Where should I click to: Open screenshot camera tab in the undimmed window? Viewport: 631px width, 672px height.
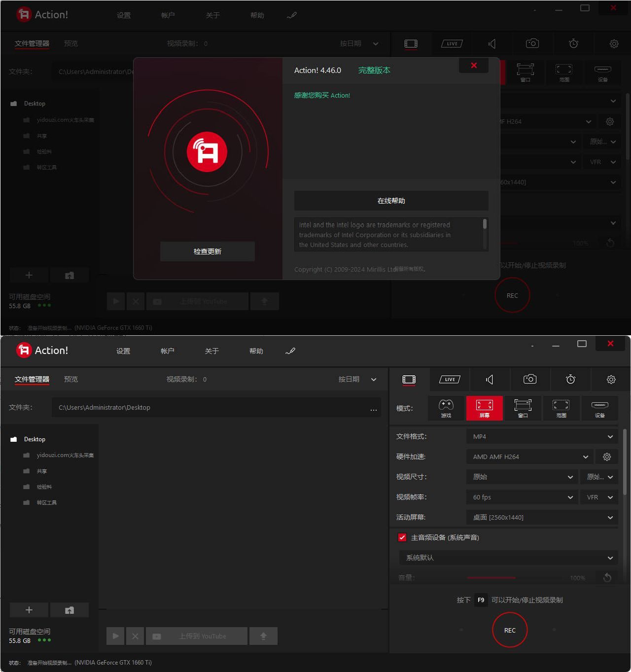click(530, 379)
